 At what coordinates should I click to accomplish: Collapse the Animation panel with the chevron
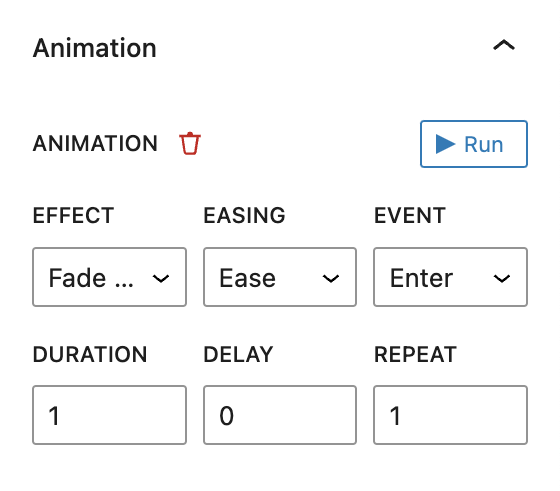click(504, 45)
